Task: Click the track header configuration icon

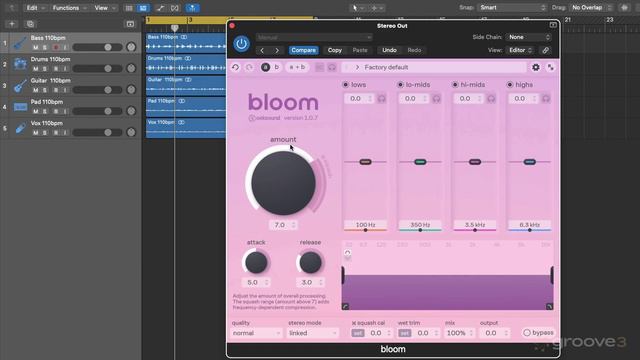Action: coord(130,24)
